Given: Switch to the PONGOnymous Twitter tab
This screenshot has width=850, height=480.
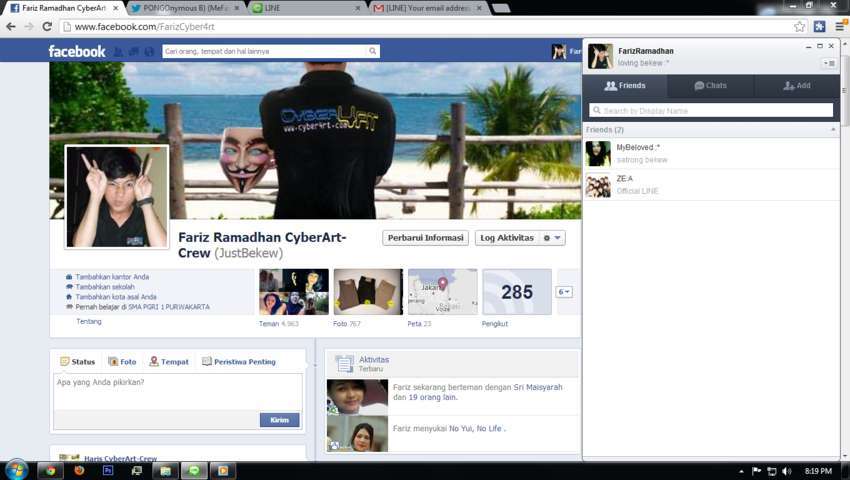Looking at the screenshot, I should pos(186,8).
